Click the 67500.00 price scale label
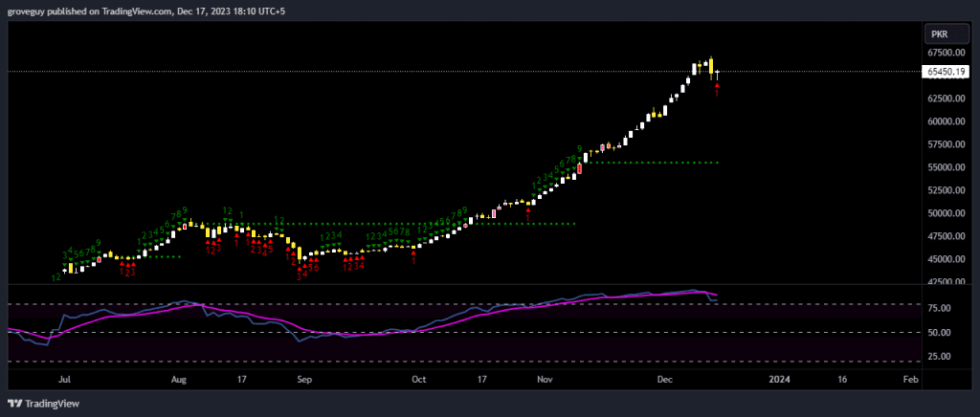This screenshot has width=980, height=417. pos(945,53)
